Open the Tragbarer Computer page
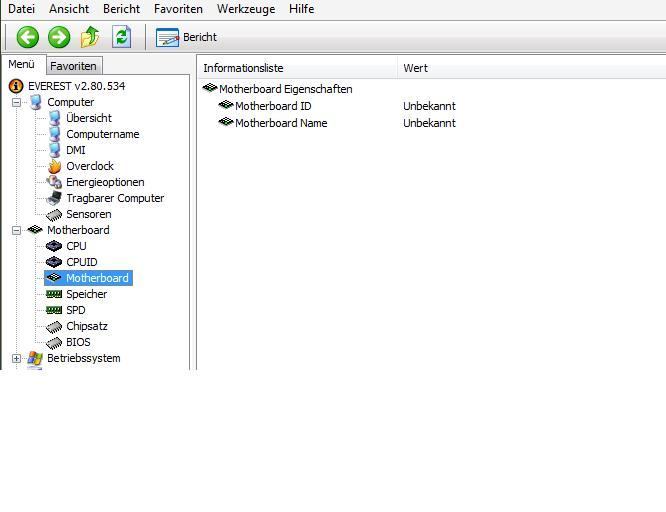Viewport: 666px width, 512px height. click(x=115, y=198)
